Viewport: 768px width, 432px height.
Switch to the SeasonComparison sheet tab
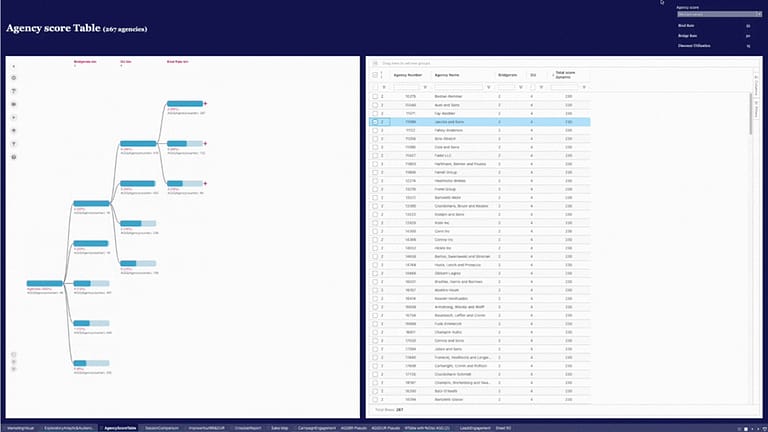(161, 427)
